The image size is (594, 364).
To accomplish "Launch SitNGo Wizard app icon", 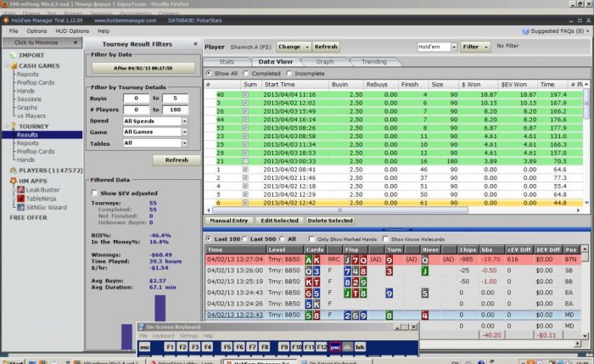I will tap(20, 207).
